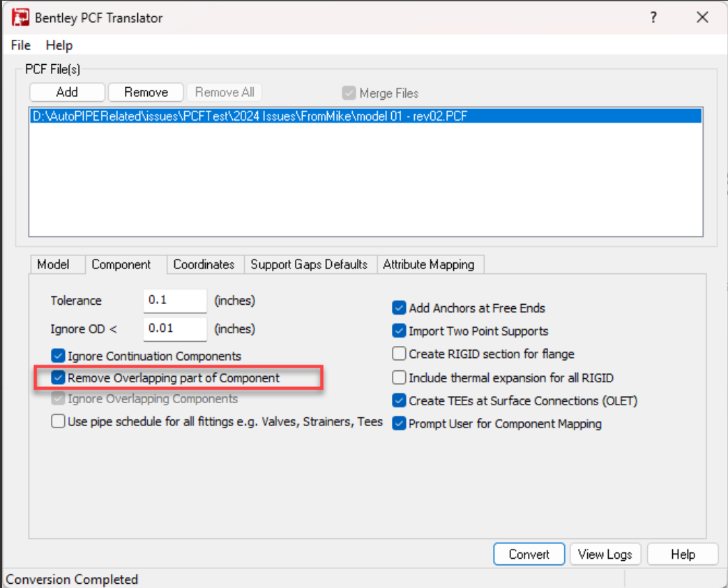This screenshot has height=588, width=728.
Task: Toggle Ignore Continuation Components checkbox
Action: (x=58, y=356)
